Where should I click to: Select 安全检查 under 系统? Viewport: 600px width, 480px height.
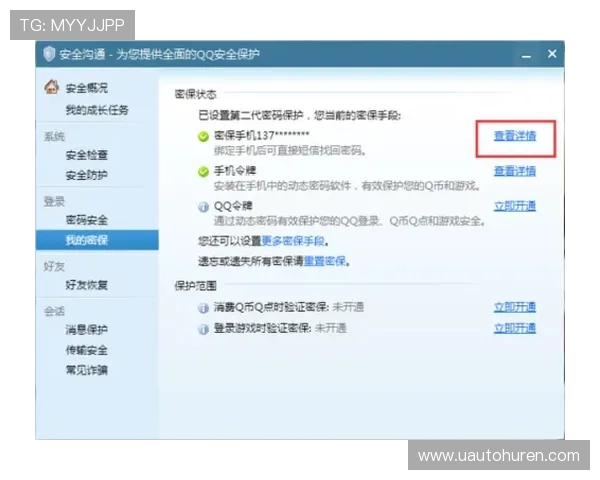(x=86, y=155)
